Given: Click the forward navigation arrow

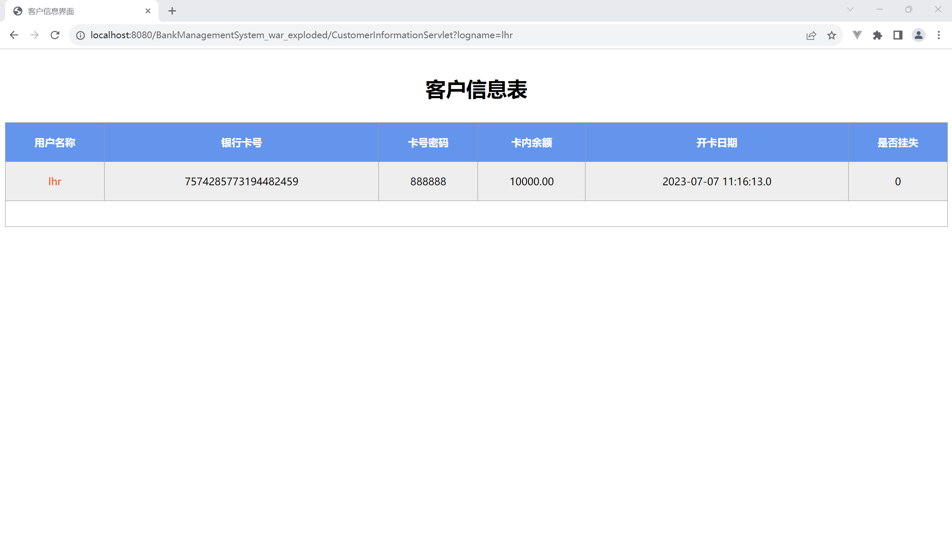Looking at the screenshot, I should [34, 35].
